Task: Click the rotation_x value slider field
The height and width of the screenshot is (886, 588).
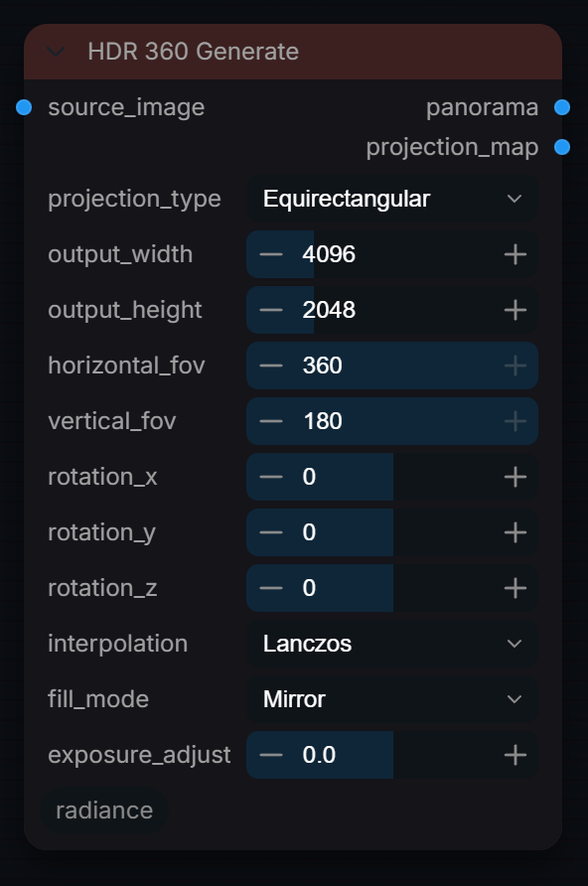Action: tap(392, 477)
